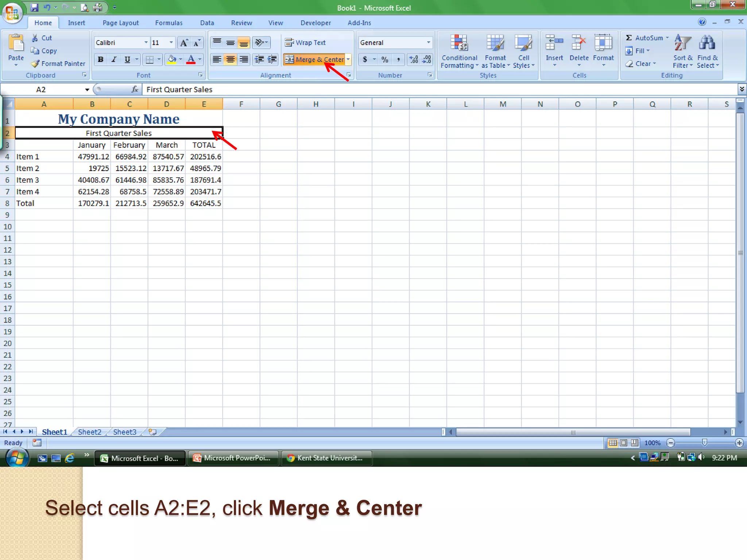
Task: Select Normal view button in status bar
Action: point(613,443)
